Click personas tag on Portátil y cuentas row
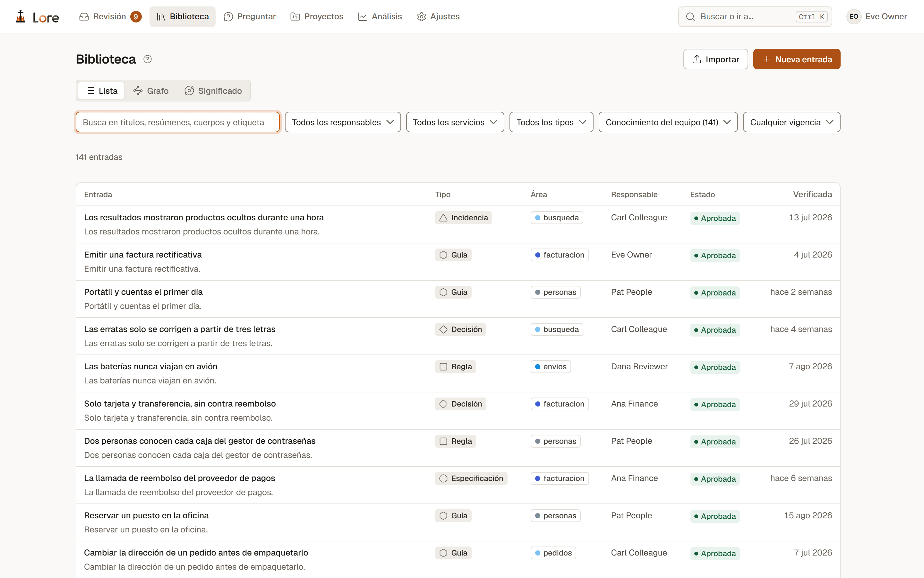This screenshot has width=924, height=578. pos(555,292)
